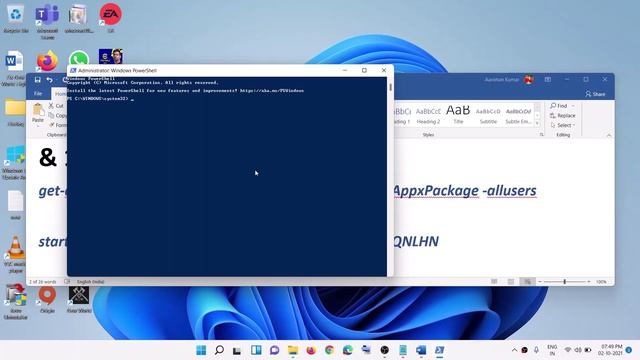
Task: Open the Styles pane launcher in Word
Action: (x=542, y=135)
